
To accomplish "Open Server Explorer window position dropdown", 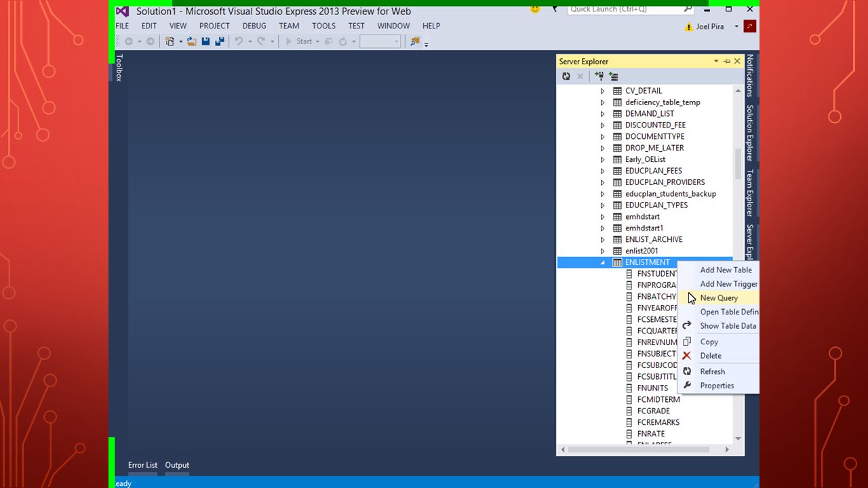I will click(x=716, y=62).
